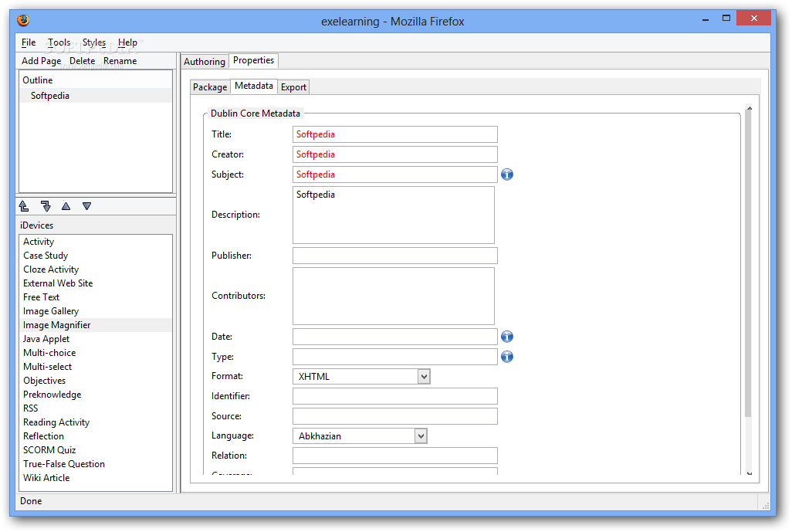The height and width of the screenshot is (532, 792).
Task: Add the External Web Site iDevice
Action: pyautogui.click(x=96, y=283)
